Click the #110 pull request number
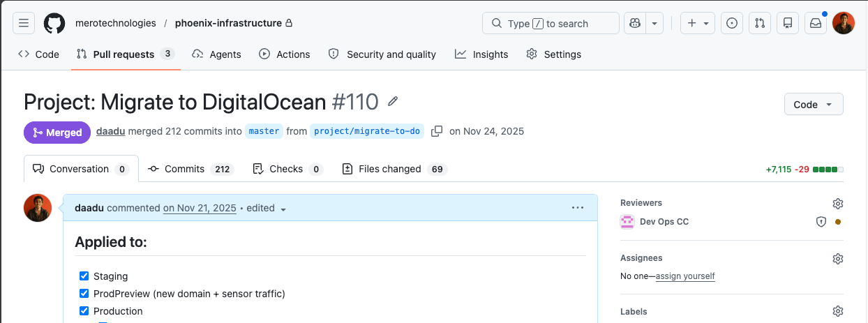The image size is (868, 323). point(355,103)
